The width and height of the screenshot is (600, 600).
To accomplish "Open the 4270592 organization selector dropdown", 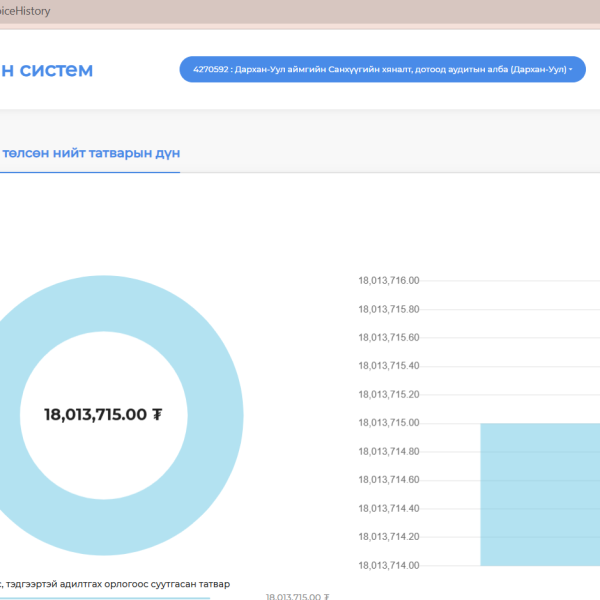I will 381,70.
